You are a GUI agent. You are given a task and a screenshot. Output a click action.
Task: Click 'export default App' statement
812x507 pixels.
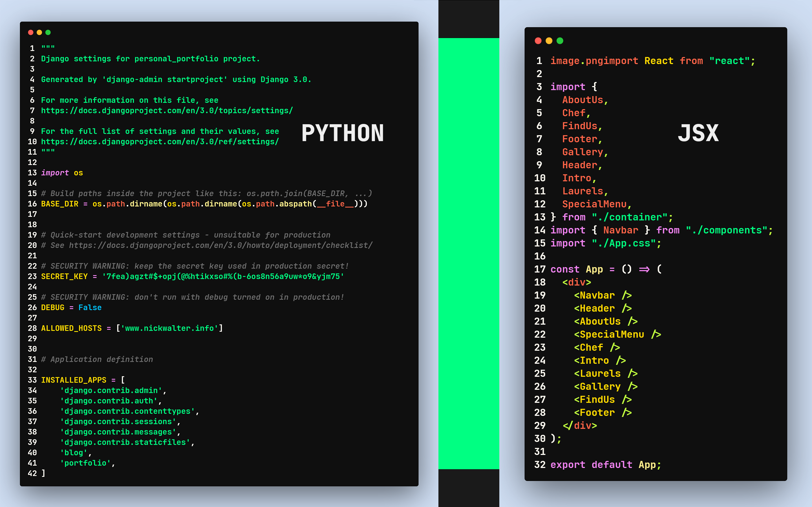(x=605, y=465)
